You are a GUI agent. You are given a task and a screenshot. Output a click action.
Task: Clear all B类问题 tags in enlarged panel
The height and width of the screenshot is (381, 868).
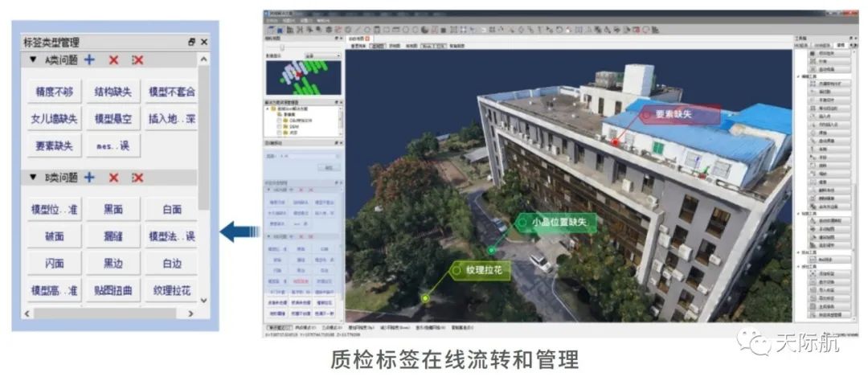coord(137,177)
